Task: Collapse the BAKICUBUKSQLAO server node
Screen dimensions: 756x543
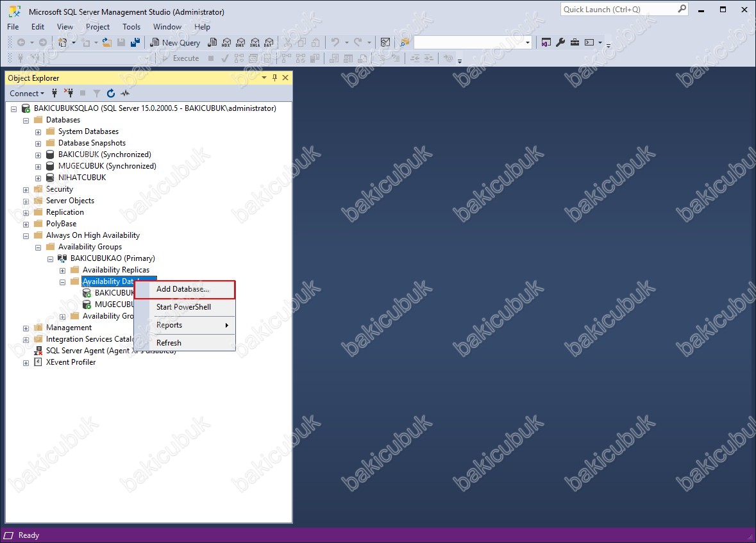Action: click(x=14, y=109)
